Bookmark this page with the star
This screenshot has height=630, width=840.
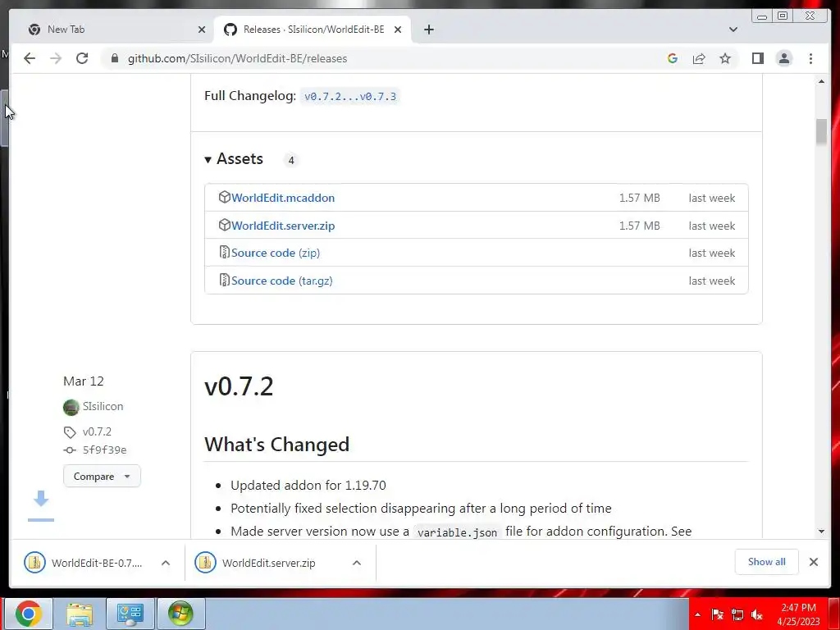click(725, 58)
